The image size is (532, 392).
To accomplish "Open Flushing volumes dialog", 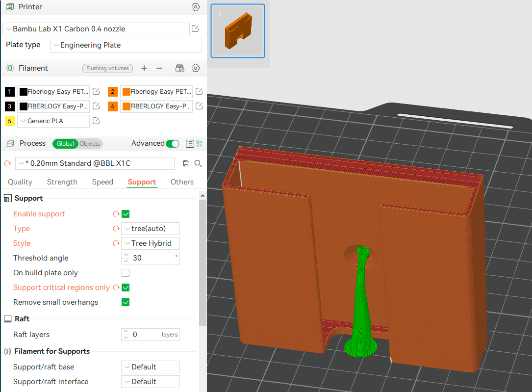I will pyautogui.click(x=107, y=68).
